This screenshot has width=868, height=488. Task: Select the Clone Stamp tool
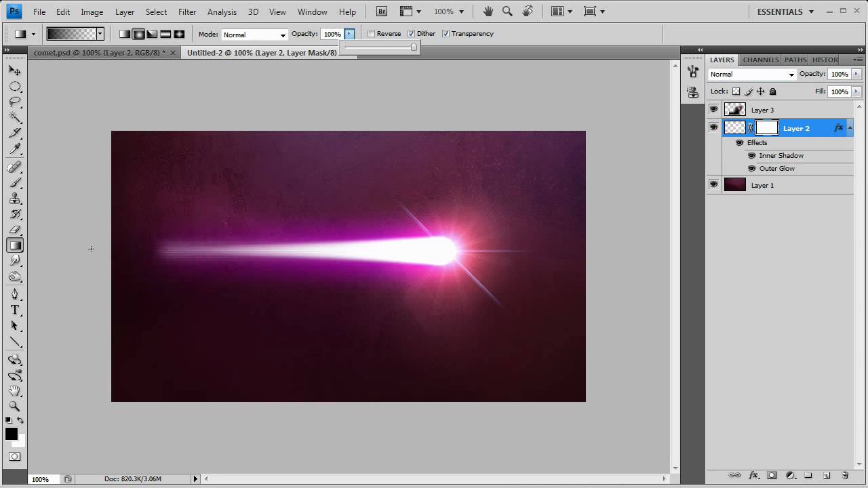[x=15, y=199]
